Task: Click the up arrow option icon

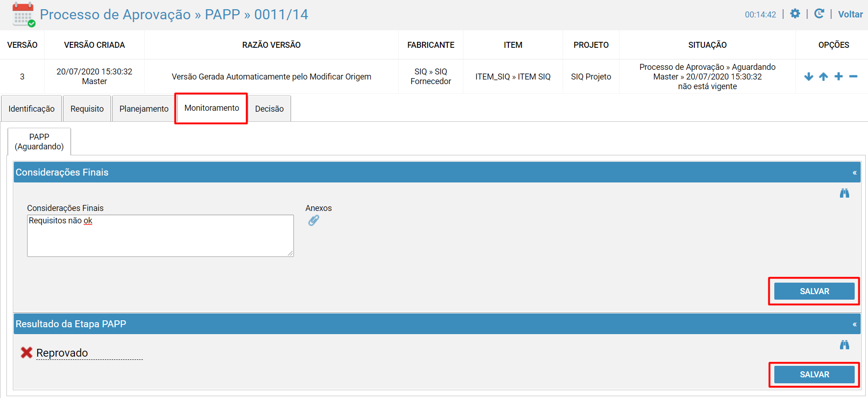Action: (x=823, y=77)
